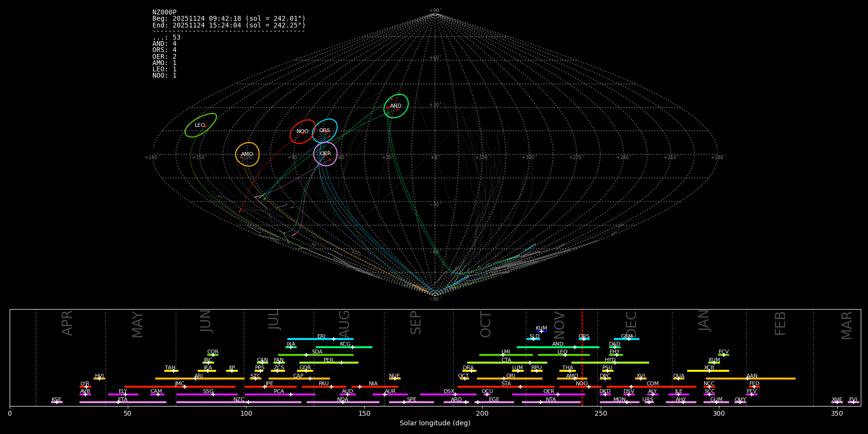Click the LYR label in the timeline
Image resolution: width=868 pixels, height=434 pixels.
85,384
